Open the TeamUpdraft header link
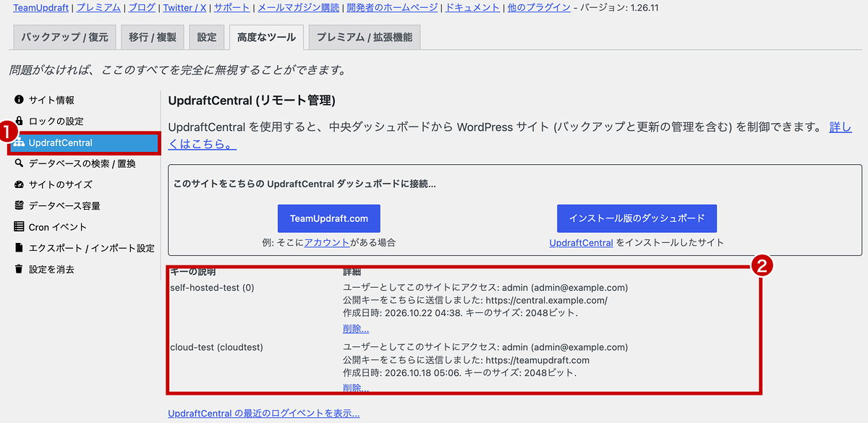This screenshot has height=423, width=868. coord(41,8)
